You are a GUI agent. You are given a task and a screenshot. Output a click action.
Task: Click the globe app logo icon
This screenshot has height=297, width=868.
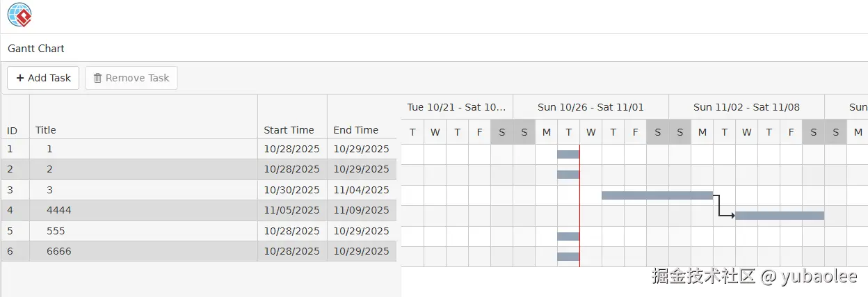19,15
